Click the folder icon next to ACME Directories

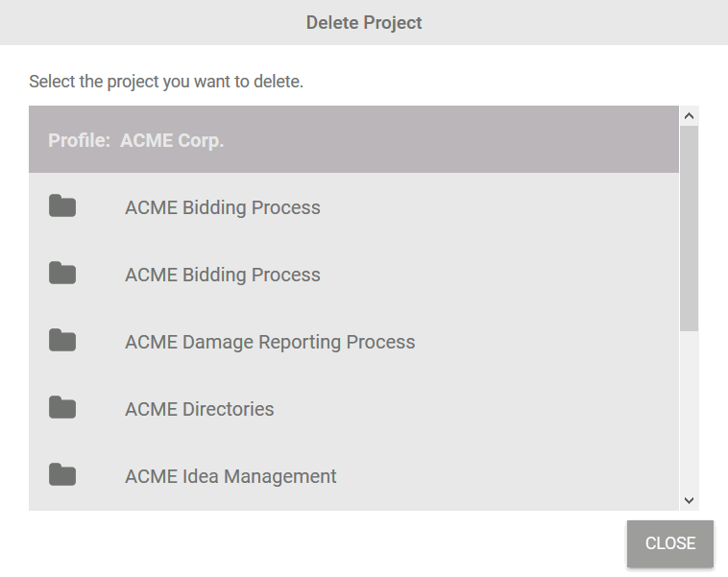click(62, 408)
